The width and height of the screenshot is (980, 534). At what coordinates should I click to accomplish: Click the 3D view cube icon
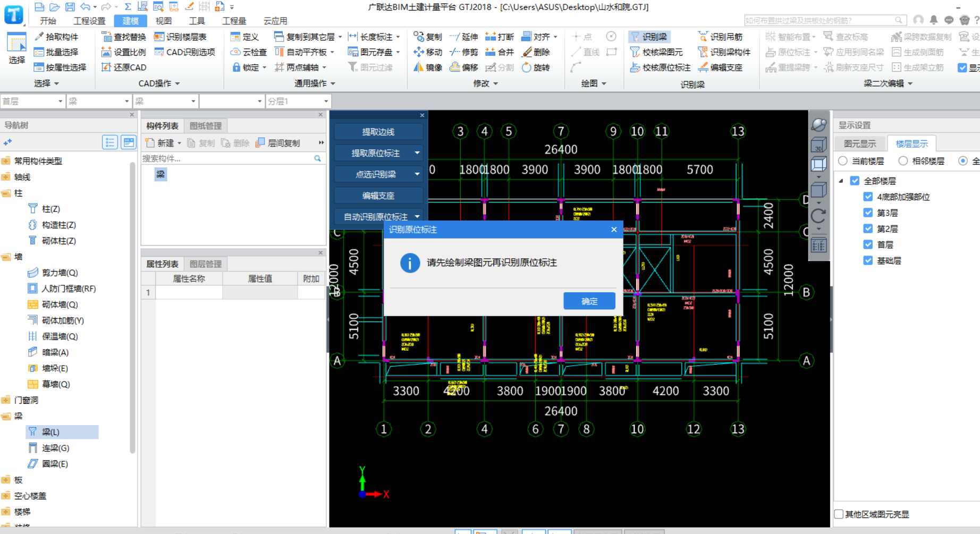818,145
